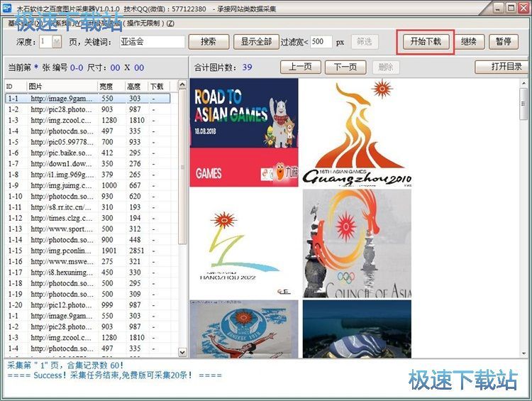This screenshot has height=401, width=532.
Task: Click the image list scrollbar thumb
Action: coord(182,166)
